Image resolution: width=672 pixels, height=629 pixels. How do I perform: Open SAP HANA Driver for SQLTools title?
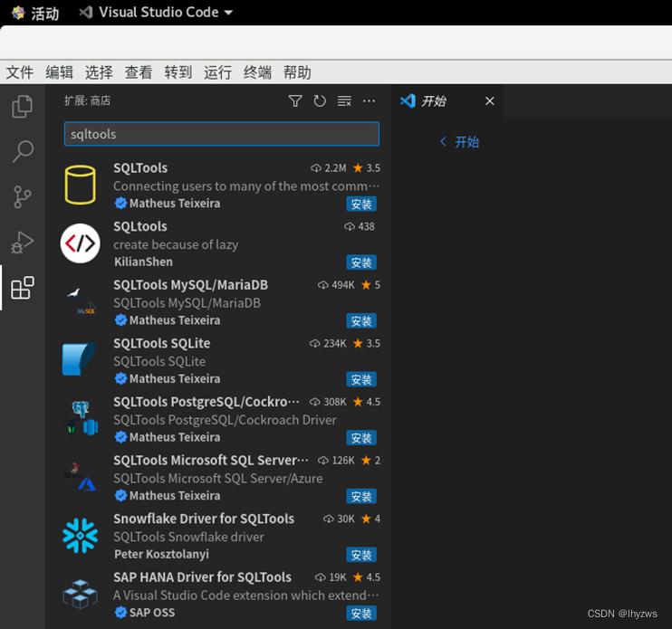click(x=202, y=577)
